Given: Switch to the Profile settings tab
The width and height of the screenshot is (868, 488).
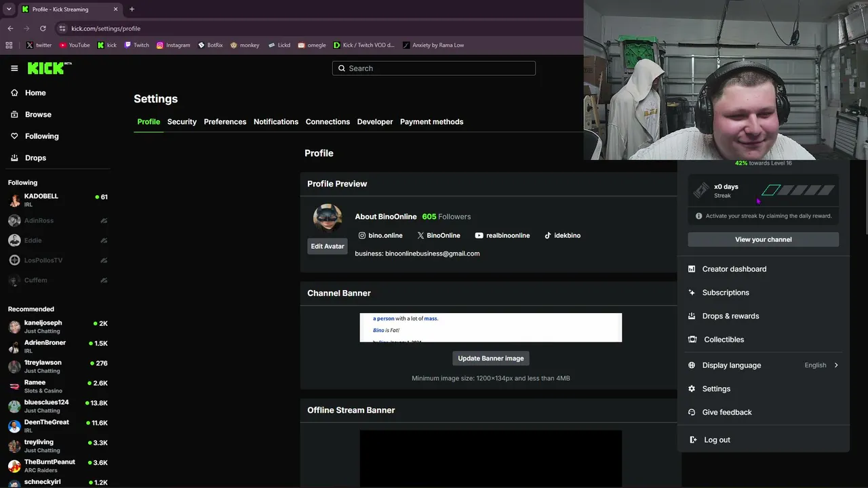Looking at the screenshot, I should pos(149,122).
